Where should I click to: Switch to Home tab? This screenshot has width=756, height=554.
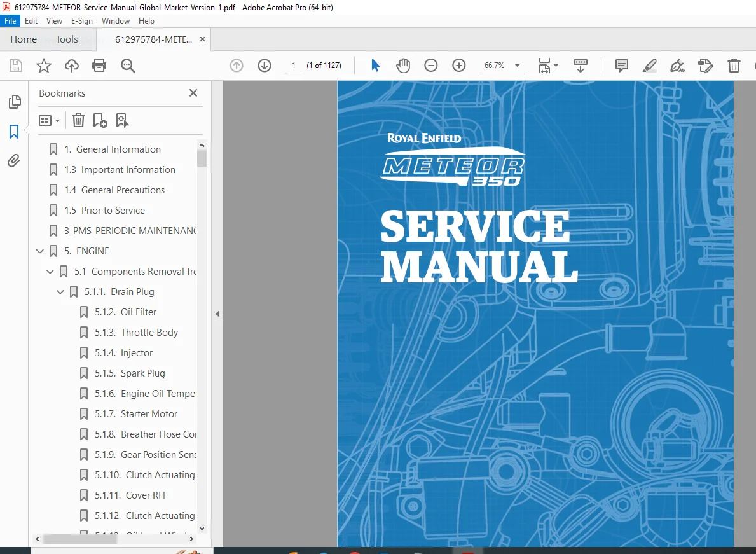pos(24,39)
